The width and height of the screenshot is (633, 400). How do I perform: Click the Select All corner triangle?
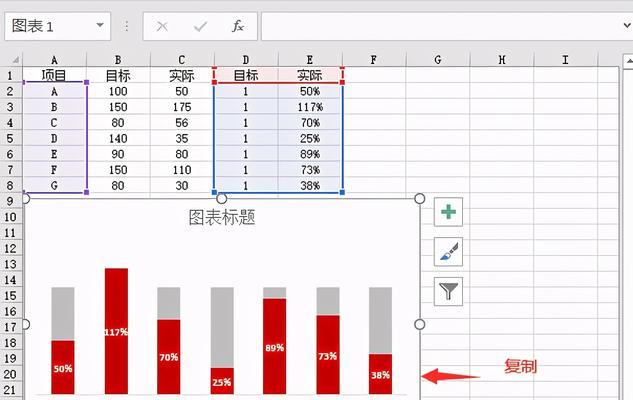coord(15,60)
